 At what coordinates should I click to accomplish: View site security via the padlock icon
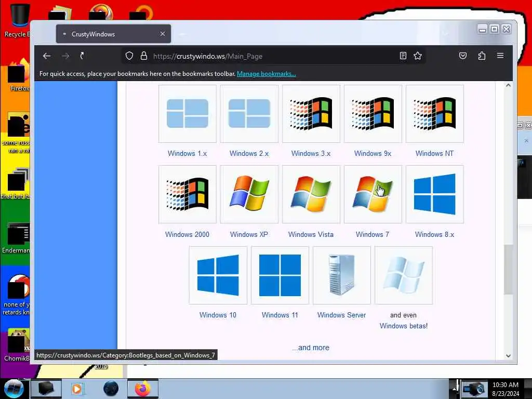(x=144, y=56)
